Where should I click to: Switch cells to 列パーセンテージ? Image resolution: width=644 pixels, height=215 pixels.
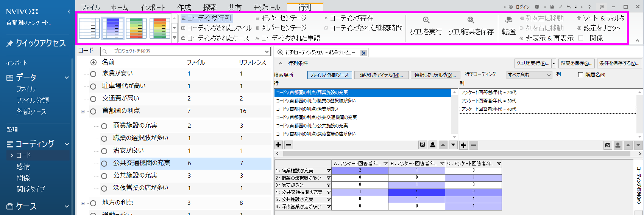pos(281,28)
